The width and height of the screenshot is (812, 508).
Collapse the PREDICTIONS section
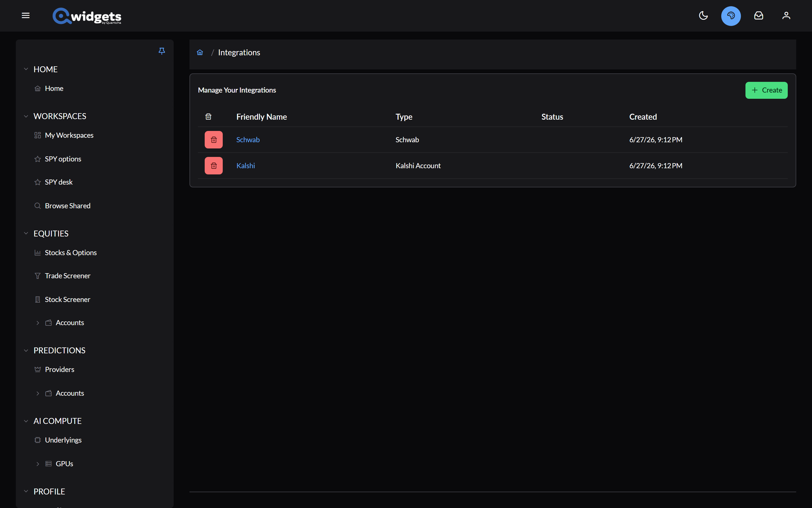coord(26,351)
